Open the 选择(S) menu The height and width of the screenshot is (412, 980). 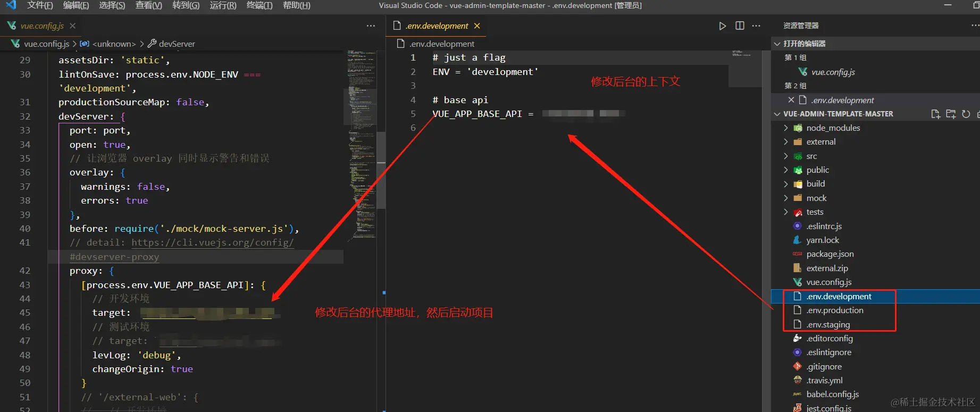click(112, 5)
